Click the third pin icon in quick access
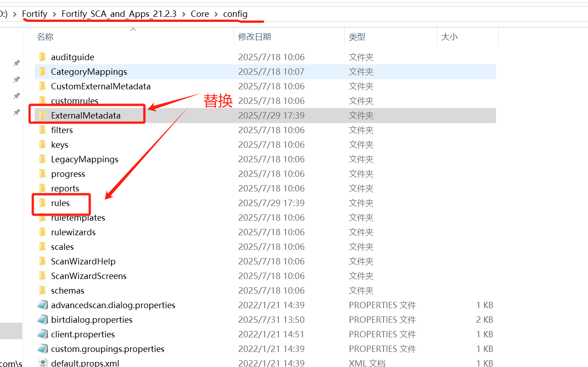 (x=16, y=96)
